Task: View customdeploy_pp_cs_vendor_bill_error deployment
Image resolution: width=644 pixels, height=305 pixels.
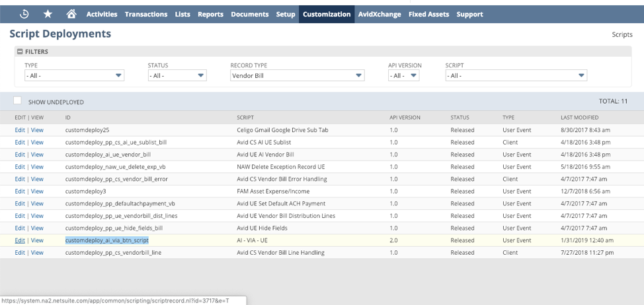Action: [x=37, y=179]
